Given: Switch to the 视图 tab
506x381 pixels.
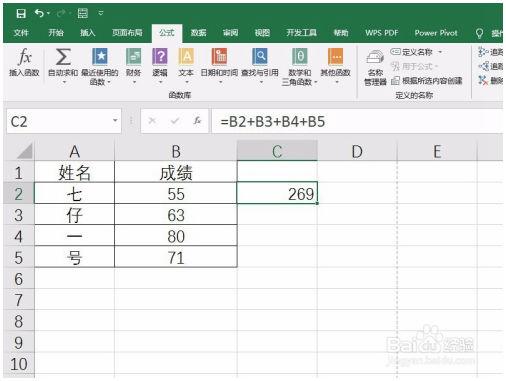Looking at the screenshot, I should click(262, 33).
